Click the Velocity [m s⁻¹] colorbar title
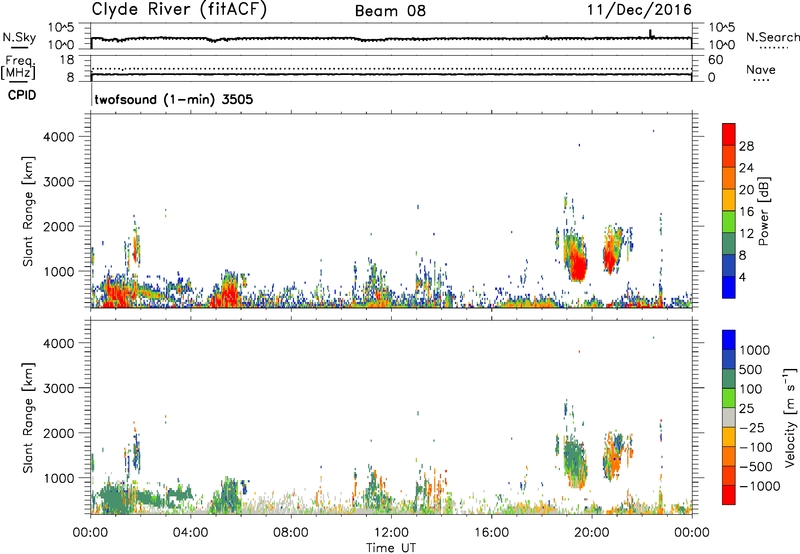Image resolution: width=800 pixels, height=554 pixels. pyautogui.click(x=790, y=417)
